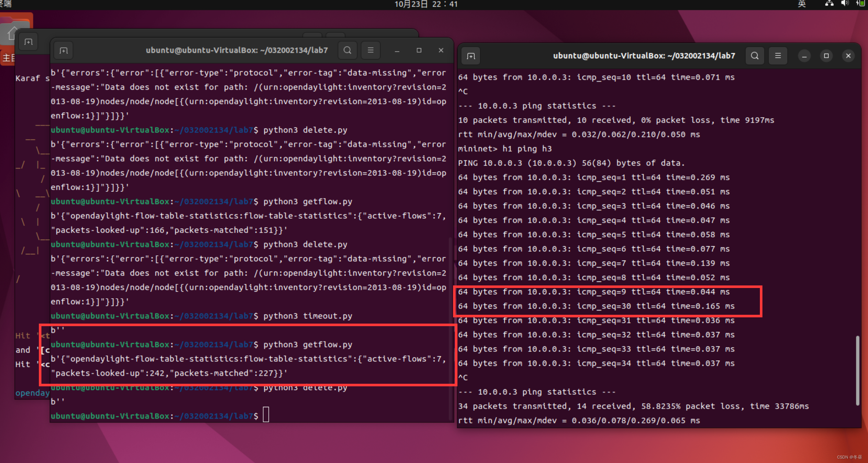Maximize the right ping terminal window
Image resolution: width=868 pixels, height=463 pixels.
[826, 56]
